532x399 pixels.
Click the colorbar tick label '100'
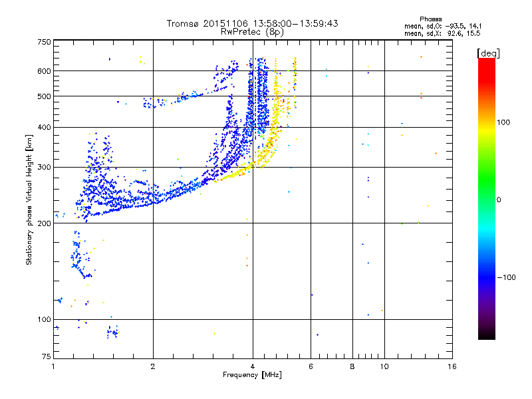(503, 122)
